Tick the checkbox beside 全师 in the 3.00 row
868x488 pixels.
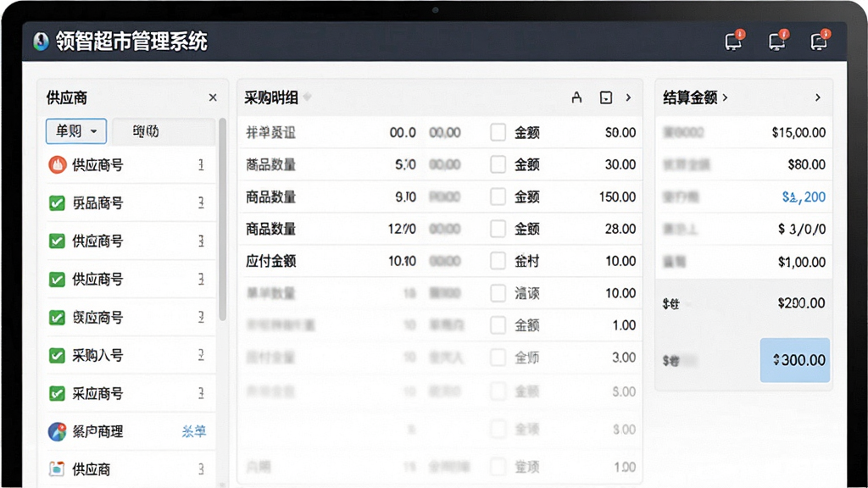click(498, 358)
